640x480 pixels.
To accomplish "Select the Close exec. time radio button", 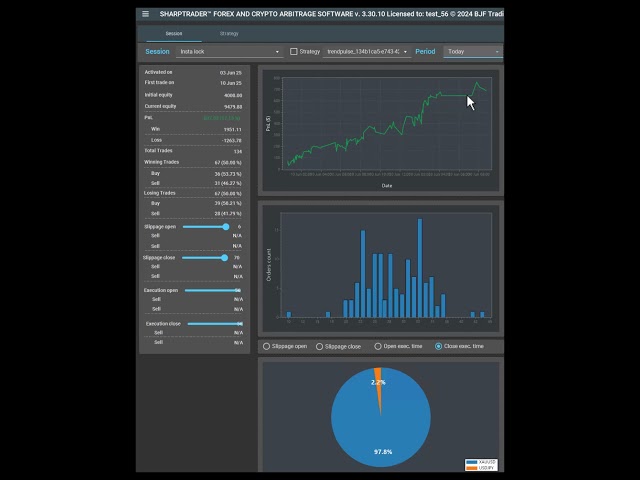I will [438, 346].
